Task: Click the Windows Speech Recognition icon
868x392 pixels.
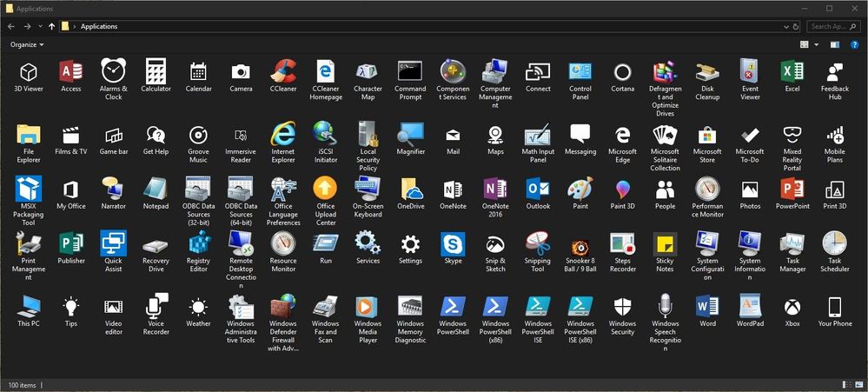Action: tap(665, 306)
